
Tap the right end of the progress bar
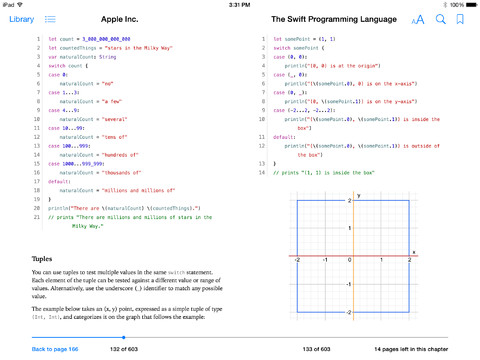pos(446,337)
